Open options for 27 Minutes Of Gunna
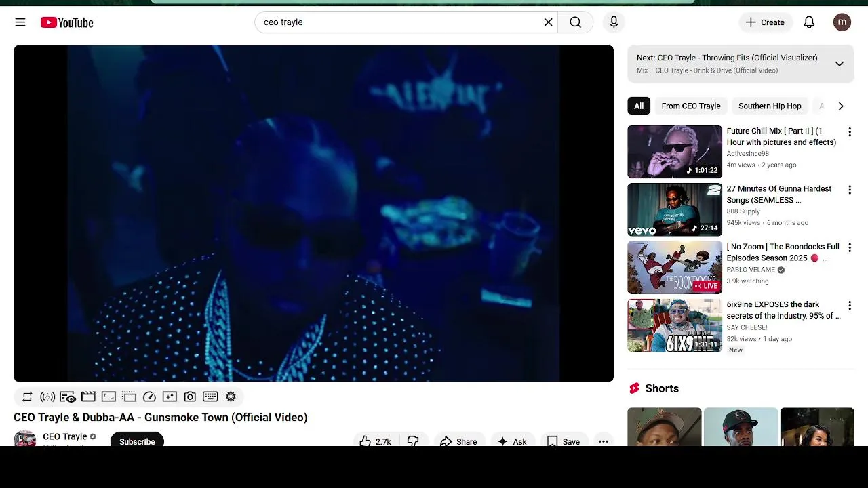The height and width of the screenshot is (488, 868). [x=850, y=190]
